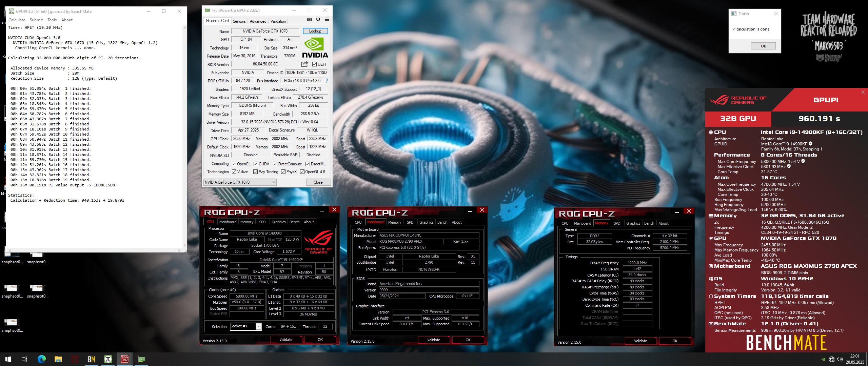Click the GPUPI horizontal scrollbar
868x366 pixels.
point(94,250)
